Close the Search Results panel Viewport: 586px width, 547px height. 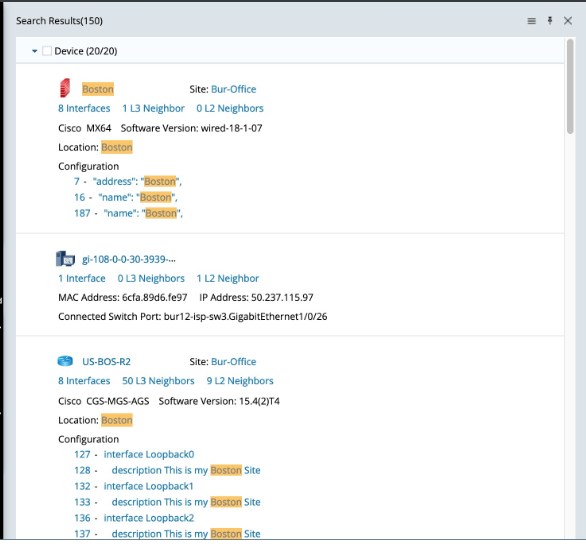(x=568, y=21)
